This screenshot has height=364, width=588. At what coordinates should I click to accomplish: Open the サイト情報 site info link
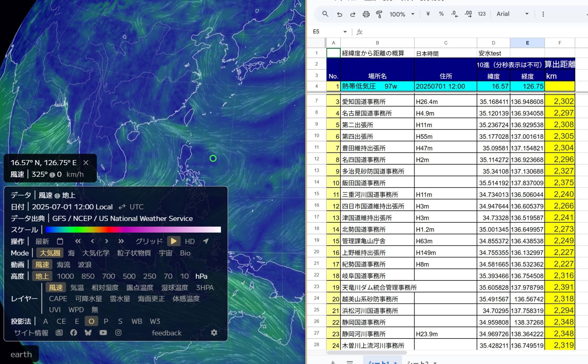click(31, 333)
